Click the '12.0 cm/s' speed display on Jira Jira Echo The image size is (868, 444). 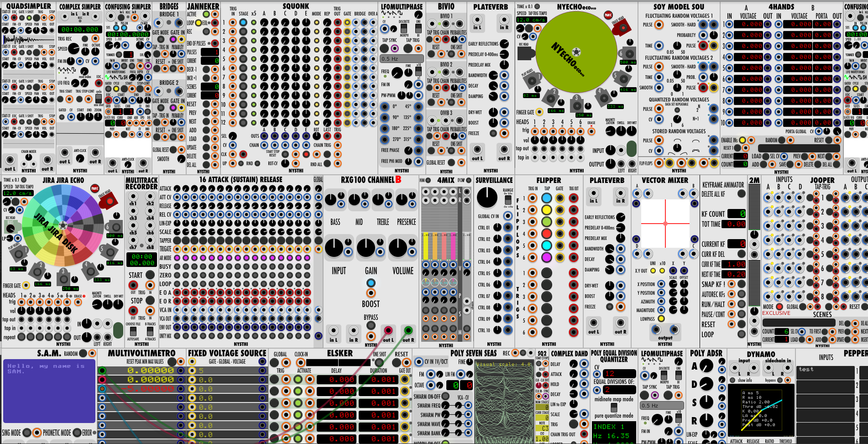(x=18, y=193)
